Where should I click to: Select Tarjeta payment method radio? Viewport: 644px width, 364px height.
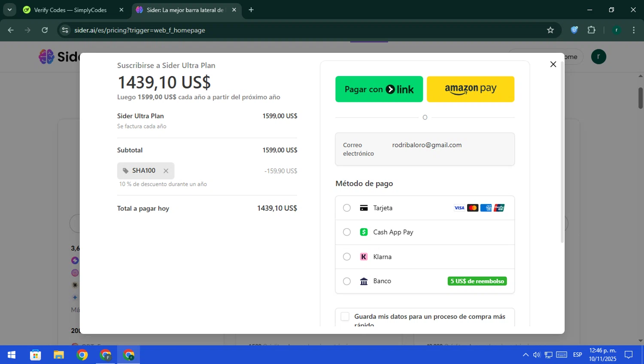[x=347, y=208]
